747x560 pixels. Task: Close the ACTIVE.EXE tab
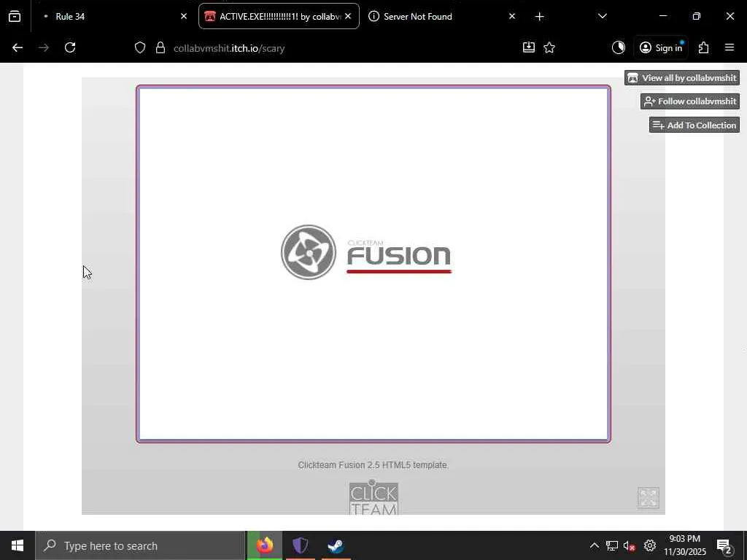pos(348,16)
